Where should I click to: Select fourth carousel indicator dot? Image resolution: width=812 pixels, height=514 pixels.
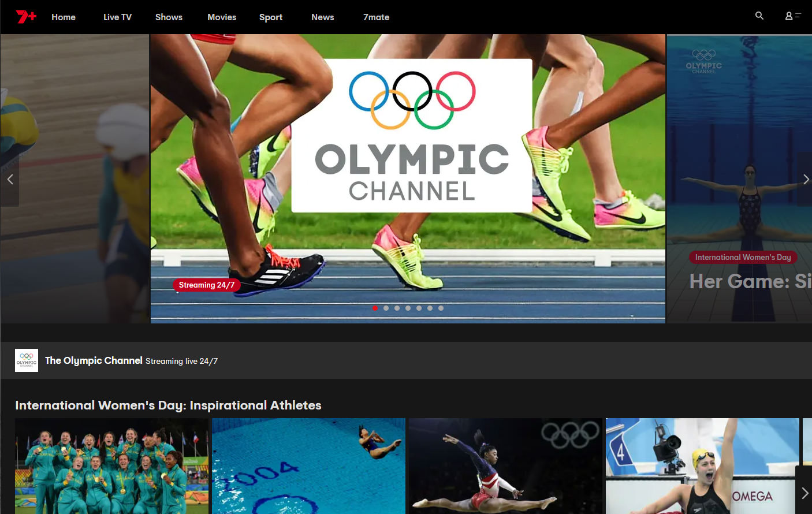pyautogui.click(x=408, y=308)
